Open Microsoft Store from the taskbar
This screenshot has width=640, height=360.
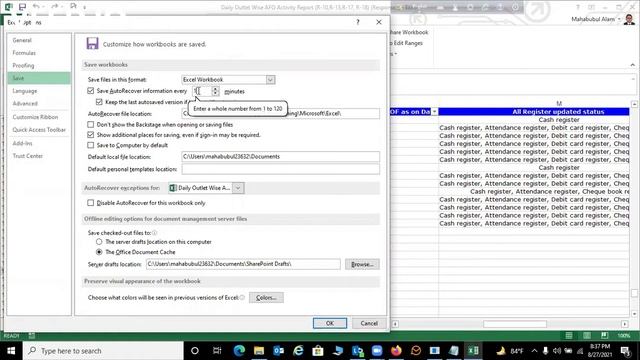(318, 351)
